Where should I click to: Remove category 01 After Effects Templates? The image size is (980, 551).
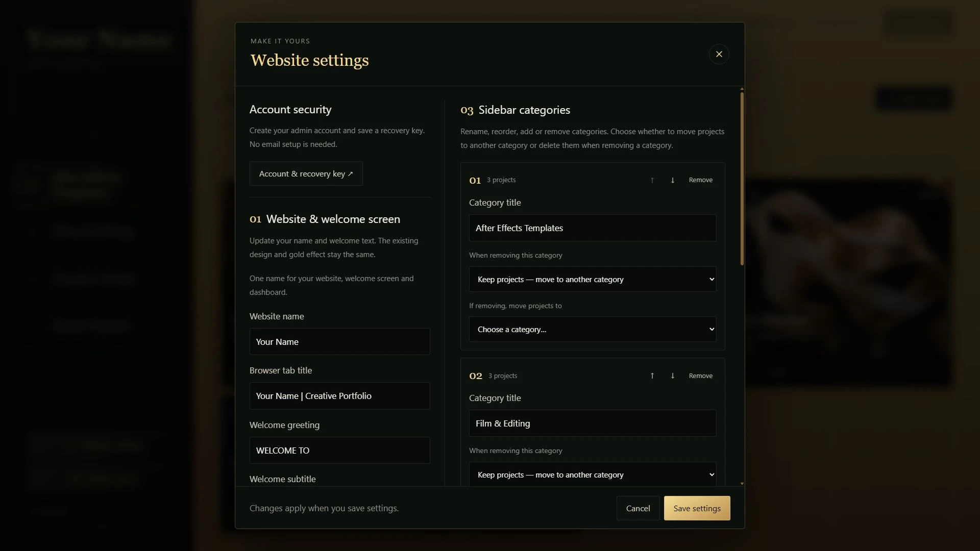700,180
